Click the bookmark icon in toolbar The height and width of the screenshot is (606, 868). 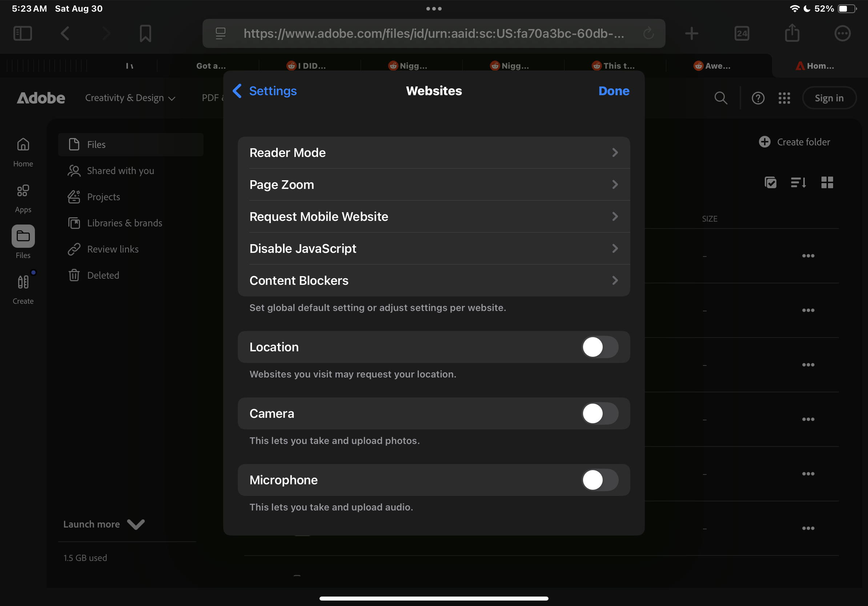pos(145,33)
